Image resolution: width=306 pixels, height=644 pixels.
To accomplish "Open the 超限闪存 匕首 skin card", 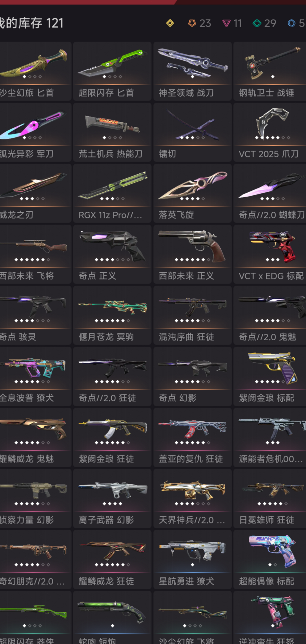I will [112, 71].
